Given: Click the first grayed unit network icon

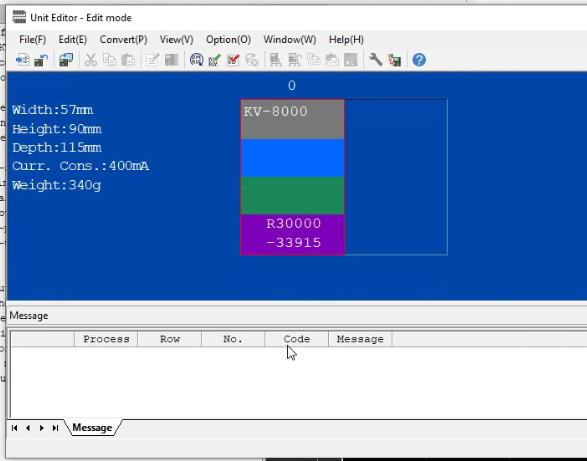Looking at the screenshot, I should click(276, 60).
